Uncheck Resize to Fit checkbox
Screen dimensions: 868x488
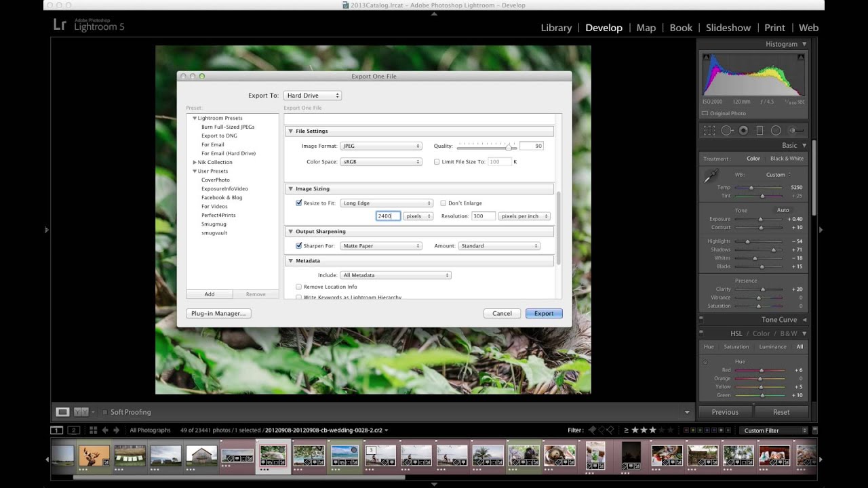click(299, 203)
